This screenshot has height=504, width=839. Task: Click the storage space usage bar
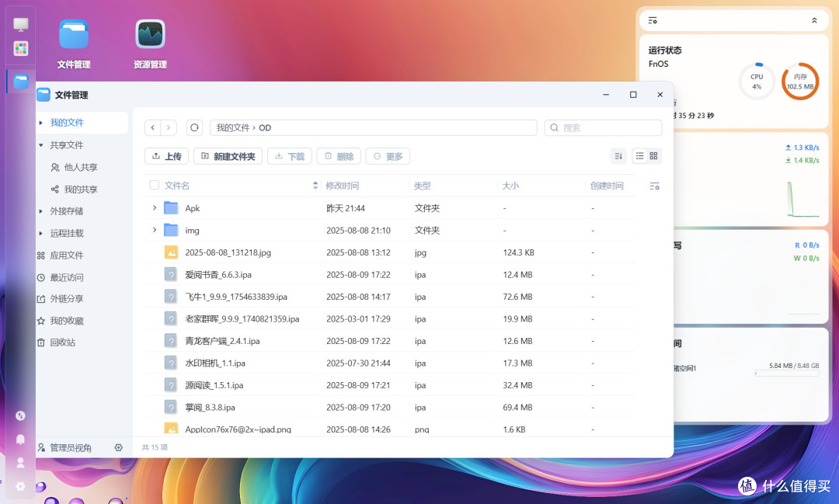pyautogui.click(x=786, y=374)
